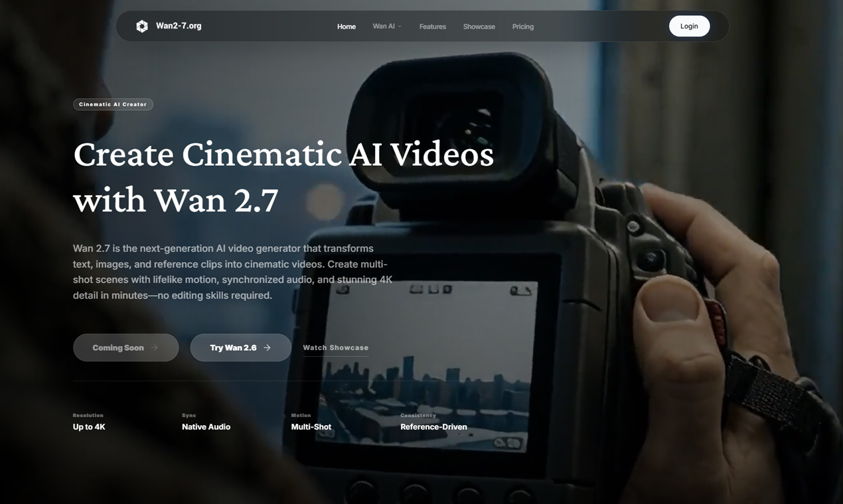Open the Wan2-7.org site name link
This screenshot has width=843, height=504.
[179, 26]
